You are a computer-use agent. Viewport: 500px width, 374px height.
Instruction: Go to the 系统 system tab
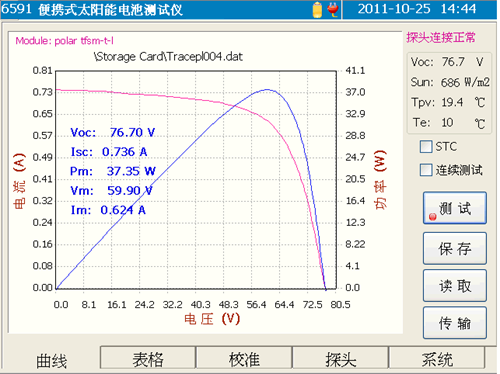[x=437, y=359]
